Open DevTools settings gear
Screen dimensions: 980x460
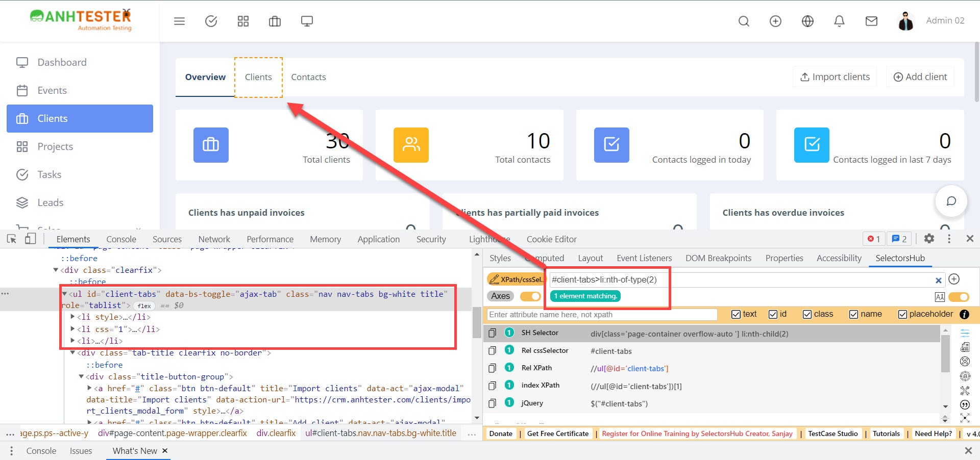(x=929, y=239)
